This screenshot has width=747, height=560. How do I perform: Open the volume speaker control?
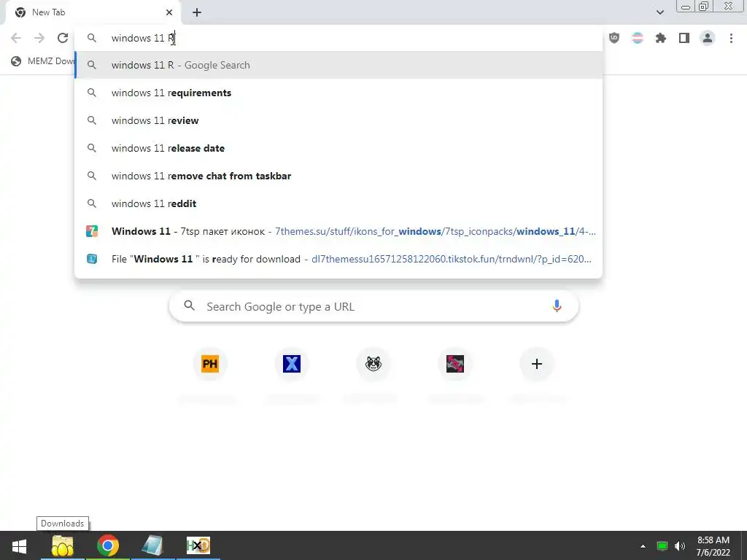tap(680, 546)
